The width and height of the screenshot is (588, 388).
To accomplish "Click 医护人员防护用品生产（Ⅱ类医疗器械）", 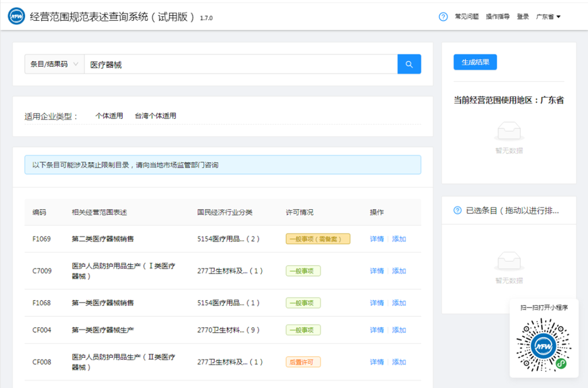I will (123, 362).
